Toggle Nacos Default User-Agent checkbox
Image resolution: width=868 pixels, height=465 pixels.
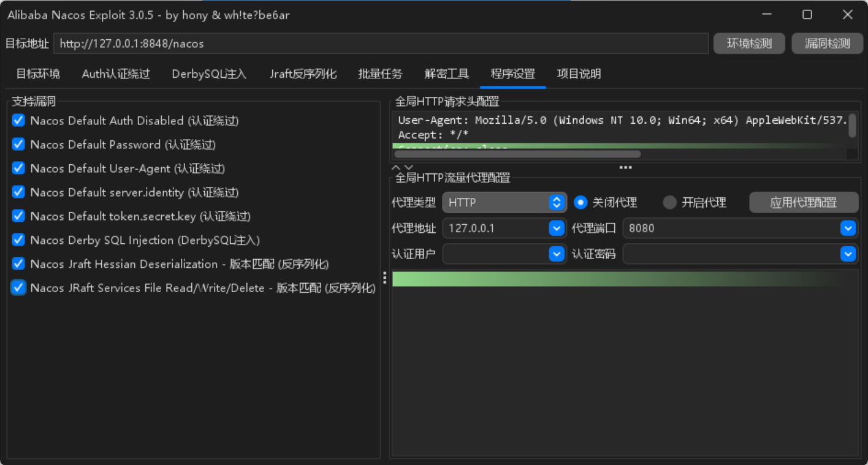coord(18,168)
